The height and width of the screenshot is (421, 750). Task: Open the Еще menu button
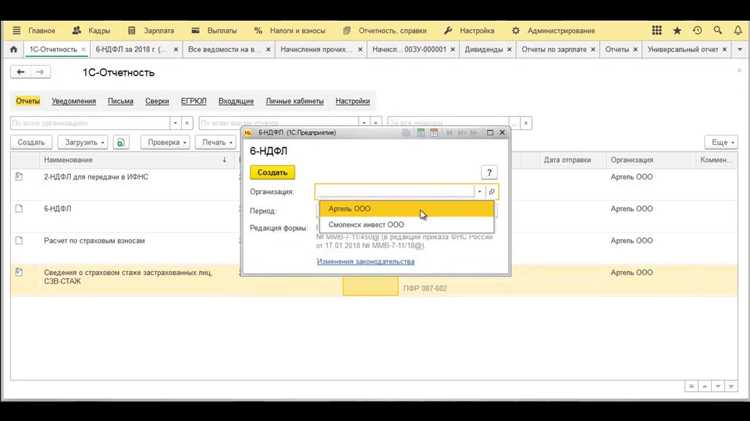[721, 143]
